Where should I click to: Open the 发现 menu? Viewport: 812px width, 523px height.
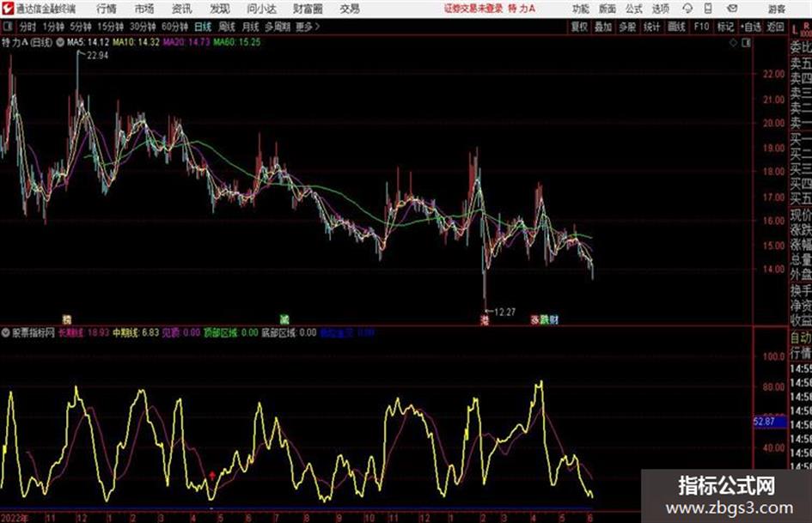[220, 9]
